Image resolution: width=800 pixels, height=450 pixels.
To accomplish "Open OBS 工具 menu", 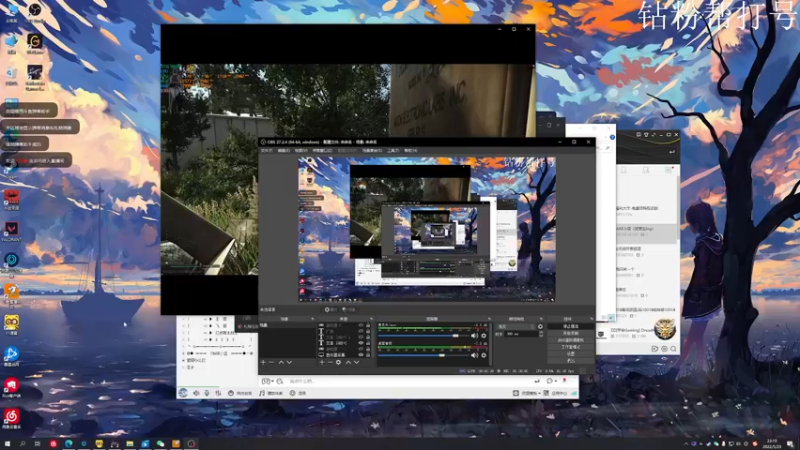I will 393,151.
